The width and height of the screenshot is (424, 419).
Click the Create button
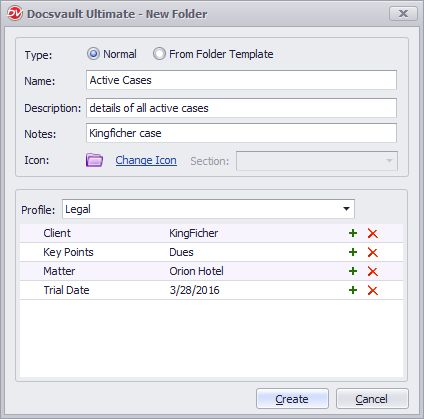point(292,399)
